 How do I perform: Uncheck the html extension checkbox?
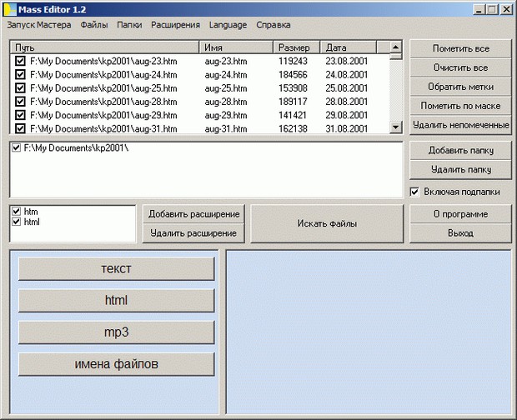(x=17, y=222)
